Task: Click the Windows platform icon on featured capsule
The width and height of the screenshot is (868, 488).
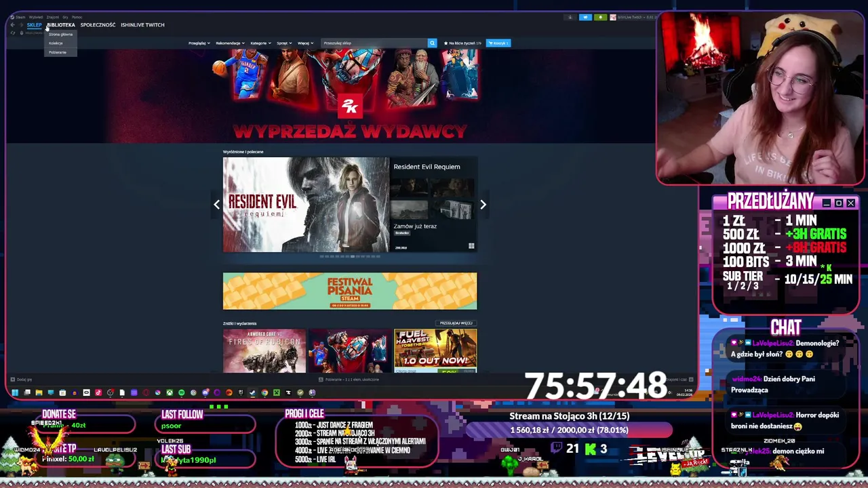Action: pyautogui.click(x=471, y=246)
